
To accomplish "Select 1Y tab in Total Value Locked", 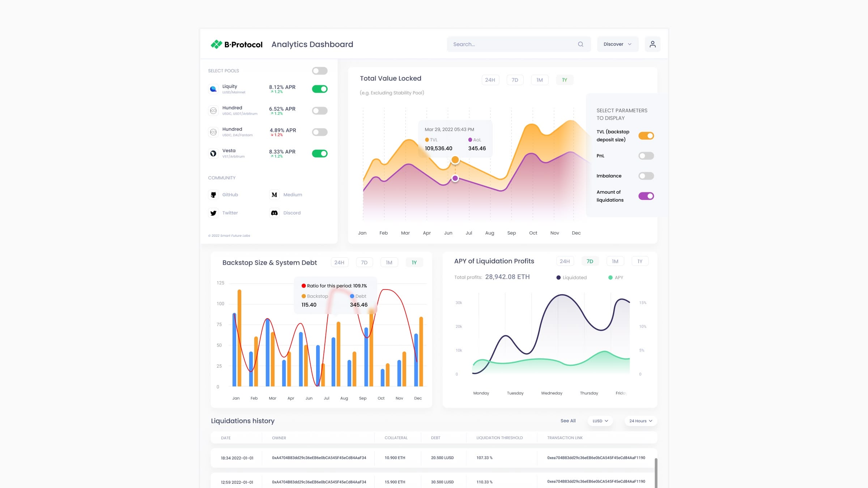I will pyautogui.click(x=565, y=80).
